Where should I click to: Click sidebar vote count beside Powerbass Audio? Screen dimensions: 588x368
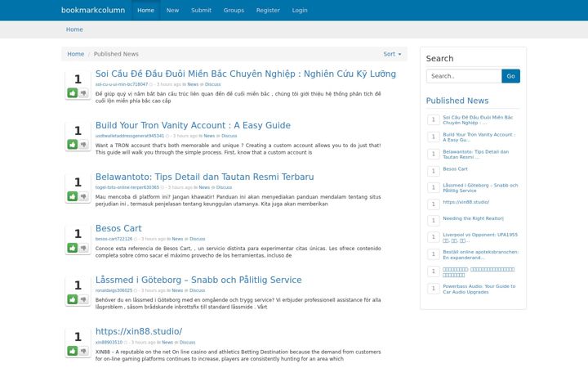coord(433,289)
